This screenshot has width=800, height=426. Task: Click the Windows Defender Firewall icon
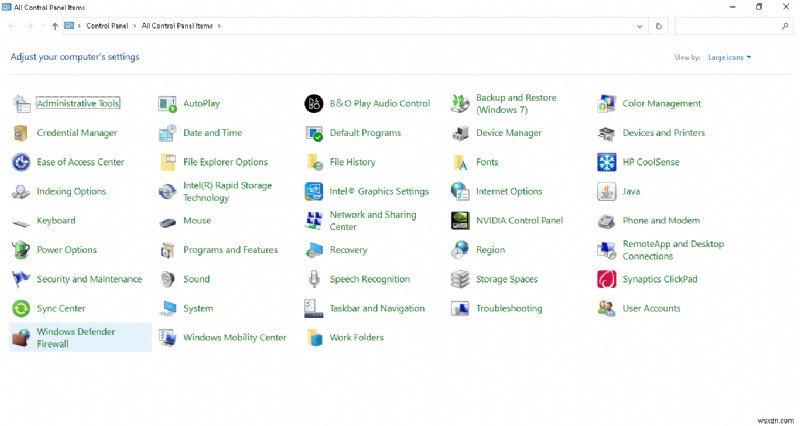[x=21, y=338]
